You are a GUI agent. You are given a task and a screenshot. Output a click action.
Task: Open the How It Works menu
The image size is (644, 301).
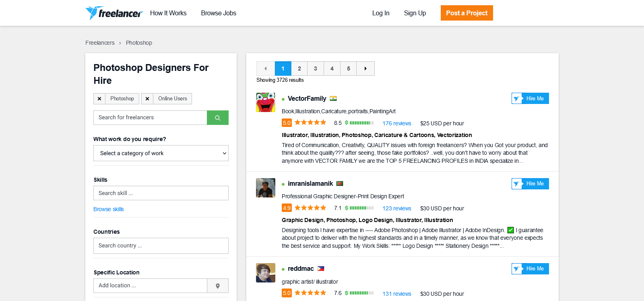coord(168,13)
